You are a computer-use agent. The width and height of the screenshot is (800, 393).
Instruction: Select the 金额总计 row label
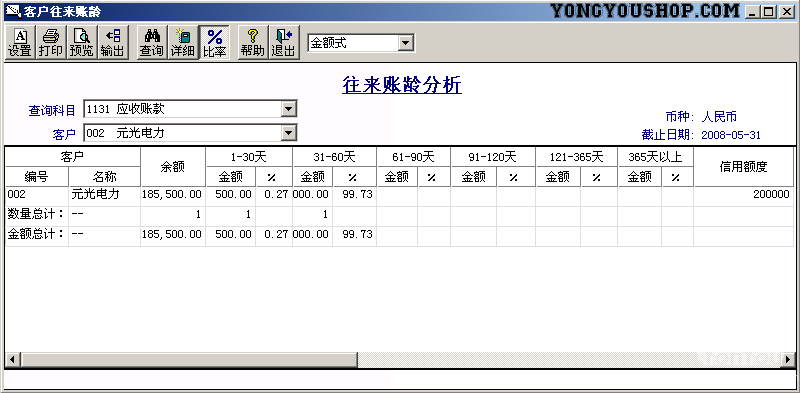click(x=35, y=234)
